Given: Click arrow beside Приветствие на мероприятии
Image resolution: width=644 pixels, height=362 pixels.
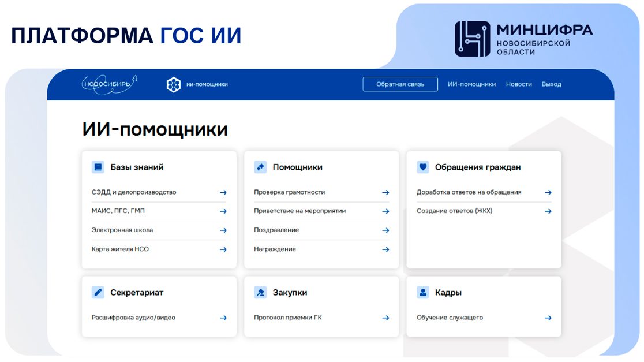Looking at the screenshot, I should [385, 211].
